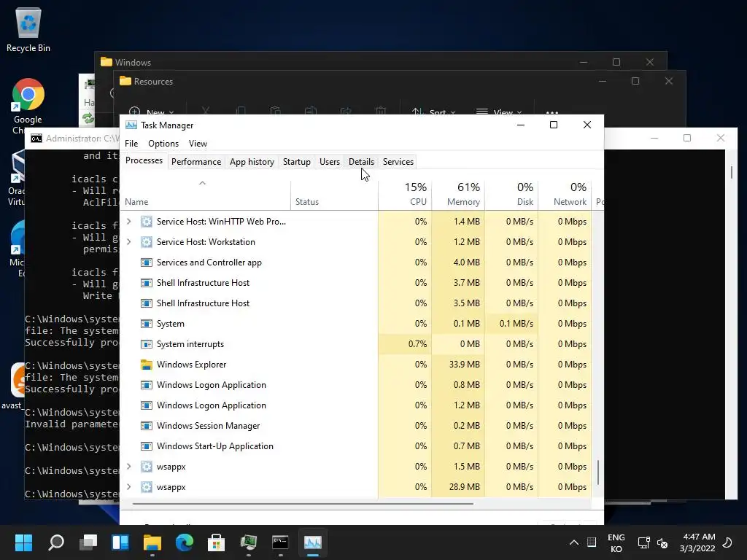The width and height of the screenshot is (747, 560).
Task: Open the View dropdown in Resources window
Action: point(499,112)
